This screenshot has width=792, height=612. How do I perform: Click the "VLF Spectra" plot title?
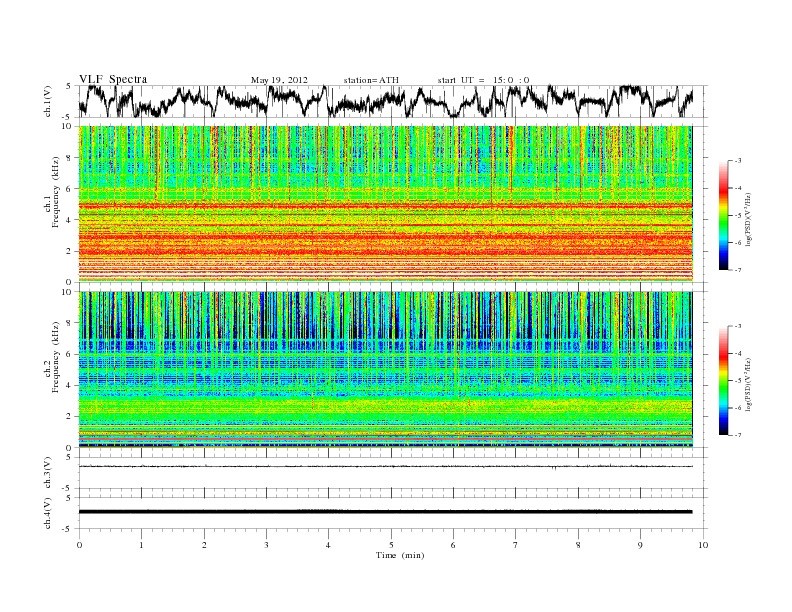pos(113,79)
